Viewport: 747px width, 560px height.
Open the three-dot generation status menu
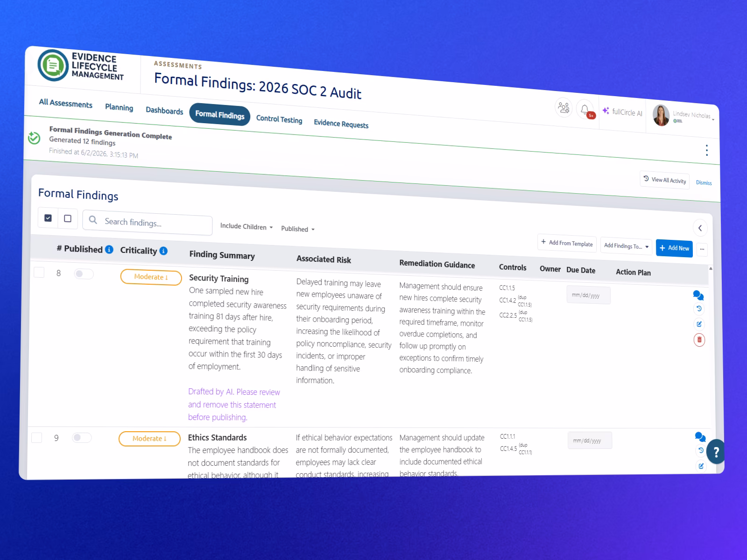[x=707, y=150]
